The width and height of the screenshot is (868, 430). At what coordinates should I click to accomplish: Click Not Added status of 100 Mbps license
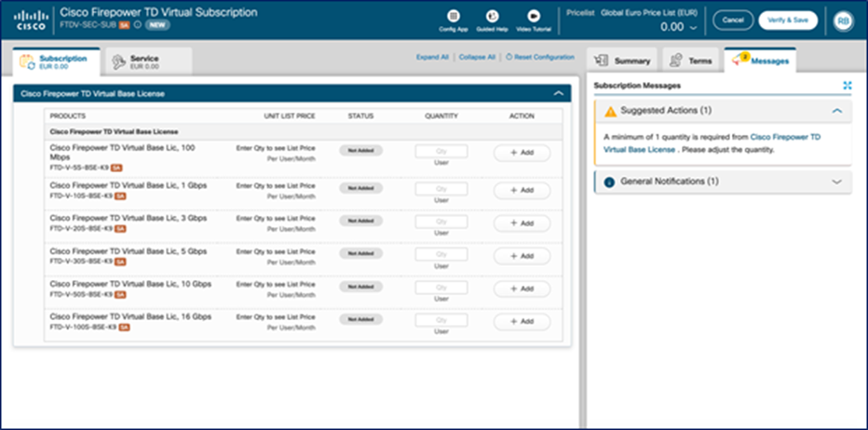(x=361, y=151)
